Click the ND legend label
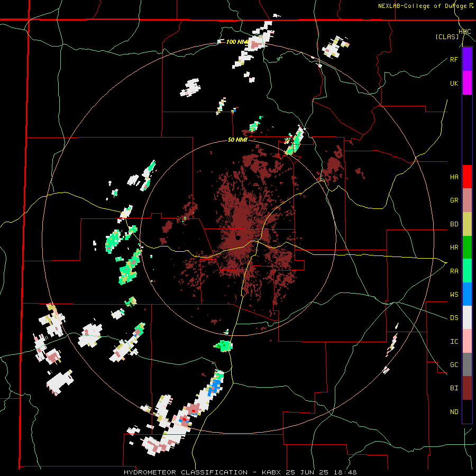This screenshot has width=476, height=476. (454, 412)
